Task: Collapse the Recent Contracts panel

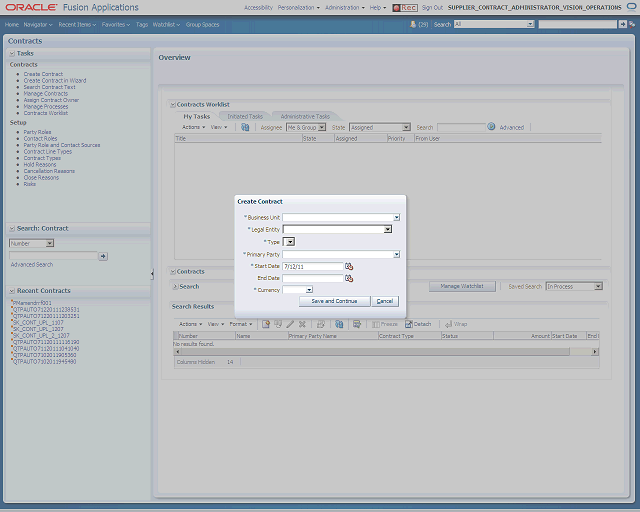Action: tap(12, 291)
